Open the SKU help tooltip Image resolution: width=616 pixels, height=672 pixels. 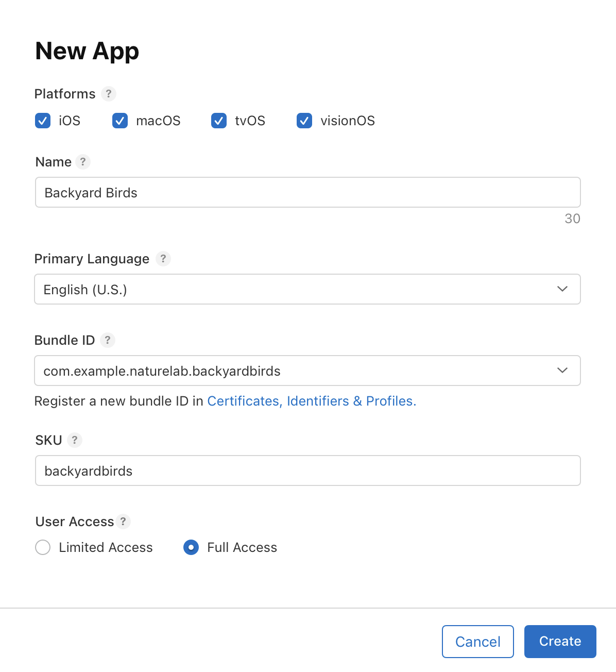pyautogui.click(x=74, y=440)
